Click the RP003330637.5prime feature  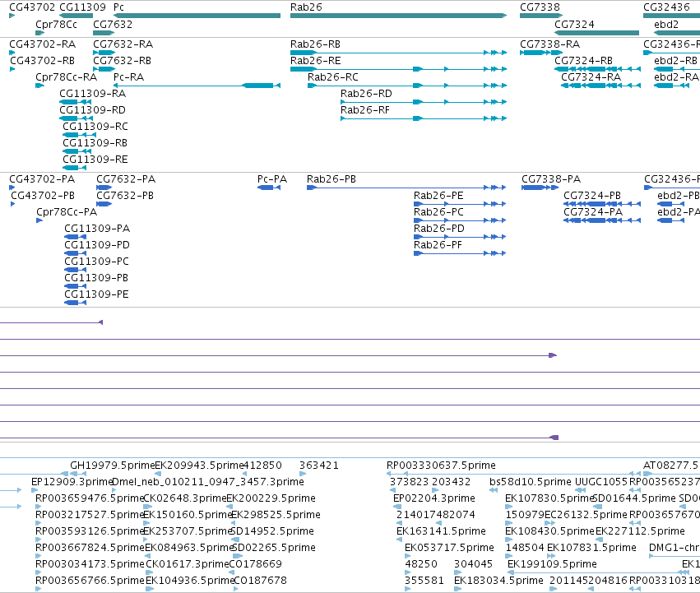point(441,466)
